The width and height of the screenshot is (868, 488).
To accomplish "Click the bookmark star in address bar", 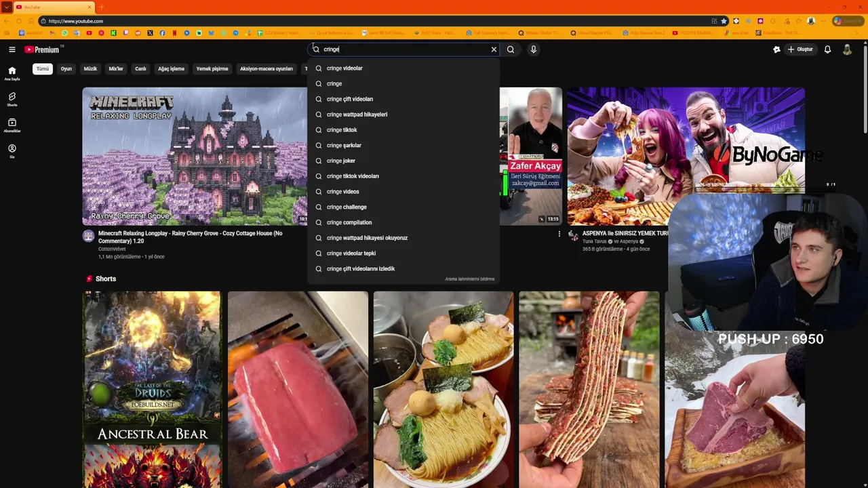I will click(x=724, y=21).
